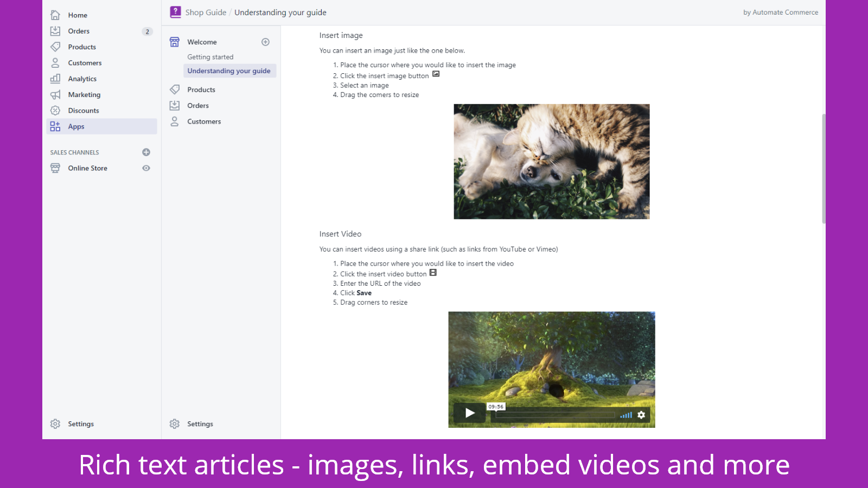Add a new article using the Welcome plus button

265,42
